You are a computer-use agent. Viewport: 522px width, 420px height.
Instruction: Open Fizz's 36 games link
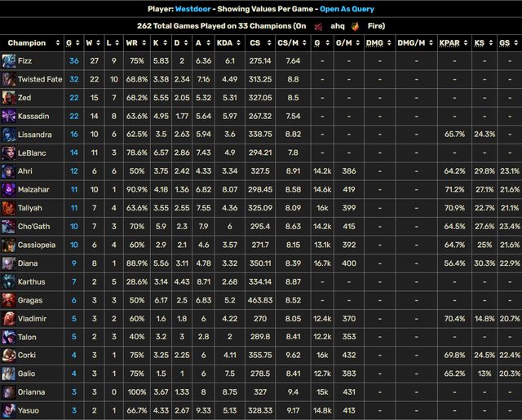click(74, 61)
